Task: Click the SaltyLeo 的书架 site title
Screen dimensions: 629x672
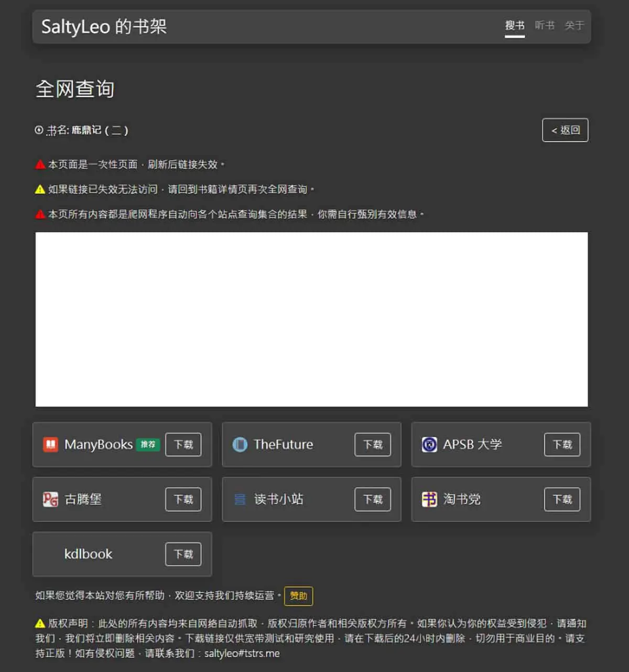Action: tap(104, 26)
